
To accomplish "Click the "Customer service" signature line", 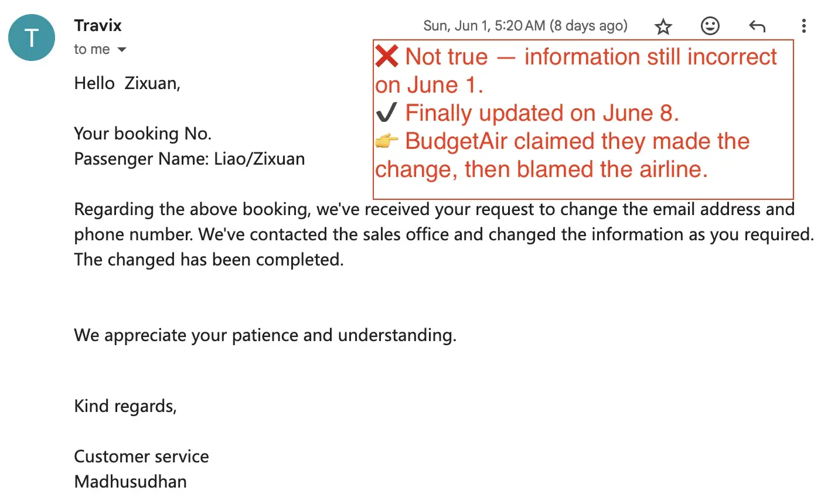I will pos(141,457).
